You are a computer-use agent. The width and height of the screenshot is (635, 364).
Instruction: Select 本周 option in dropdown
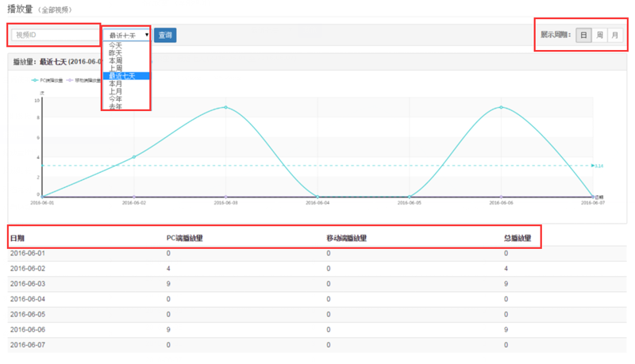pos(116,61)
